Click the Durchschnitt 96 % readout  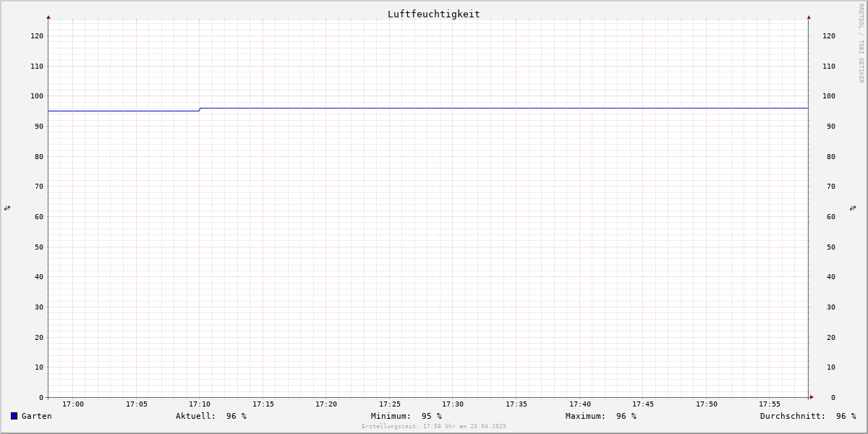click(808, 416)
